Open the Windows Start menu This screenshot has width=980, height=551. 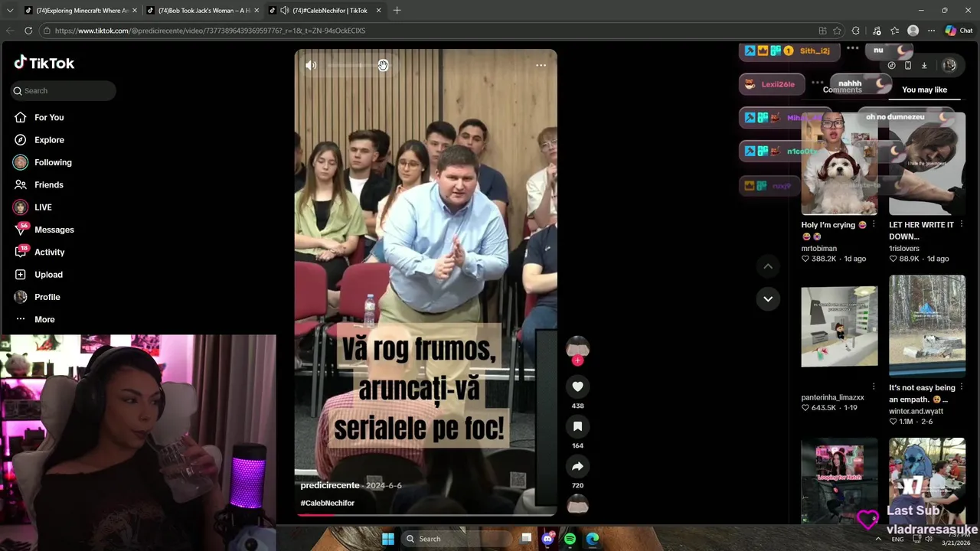click(x=388, y=539)
